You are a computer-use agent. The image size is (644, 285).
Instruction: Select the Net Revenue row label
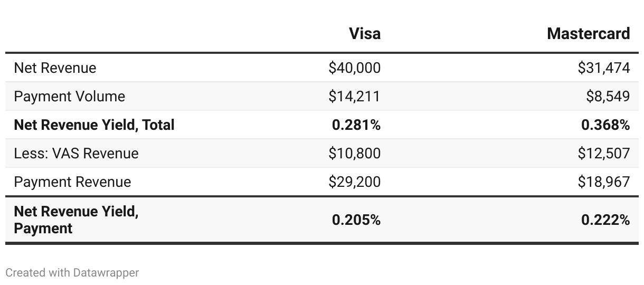55,68
